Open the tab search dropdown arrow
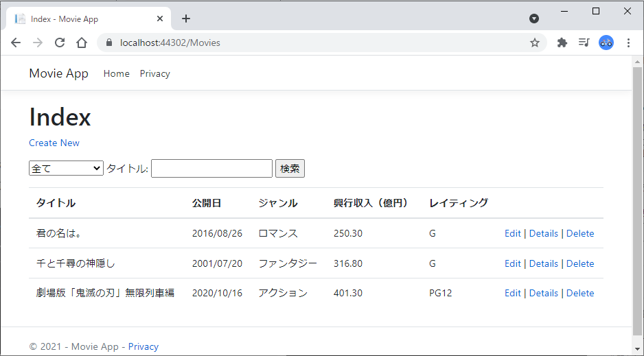This screenshot has height=356, width=644. (534, 19)
